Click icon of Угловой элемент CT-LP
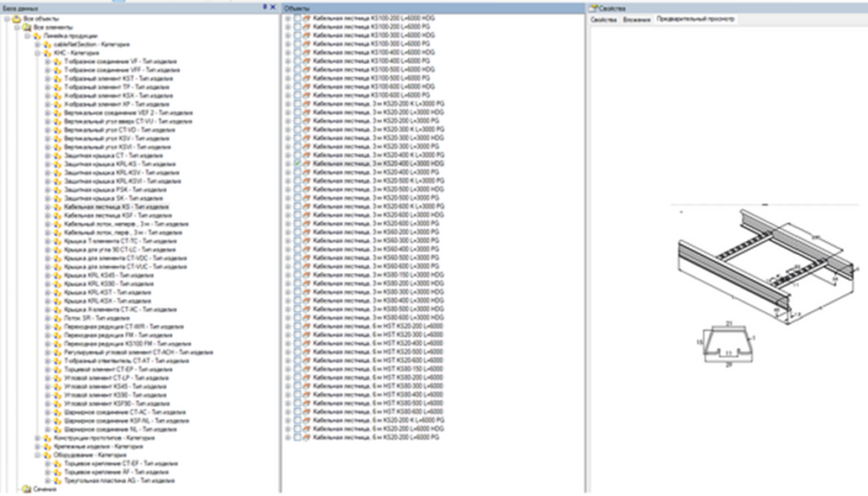The image size is (868, 496). tap(57, 378)
